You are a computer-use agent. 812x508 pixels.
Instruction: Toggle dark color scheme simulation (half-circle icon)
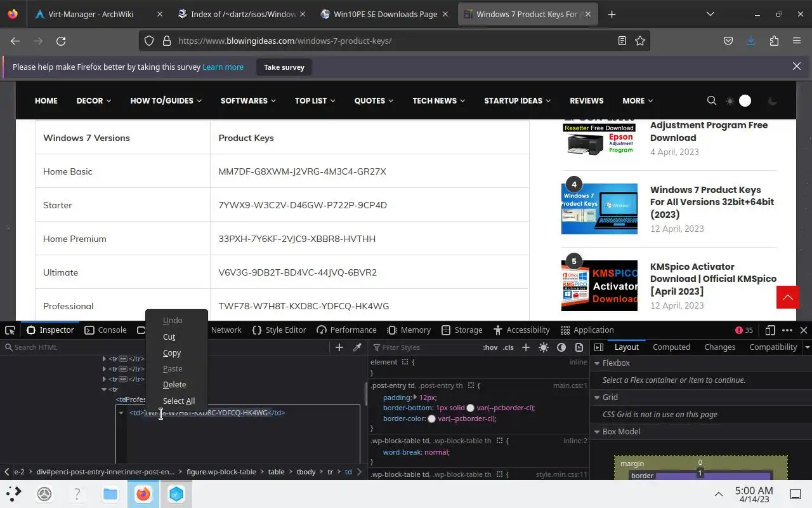point(561,347)
